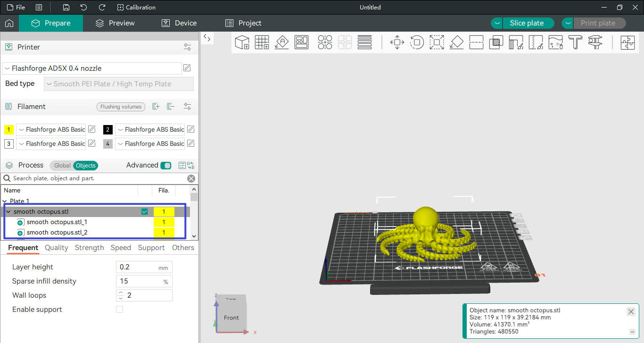
Task: Click the Slice plate button
Action: pyautogui.click(x=528, y=23)
